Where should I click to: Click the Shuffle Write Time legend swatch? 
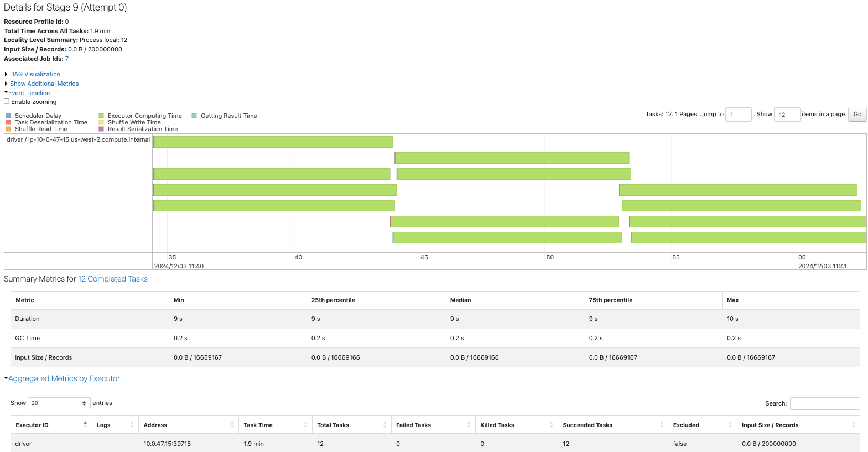click(x=101, y=122)
